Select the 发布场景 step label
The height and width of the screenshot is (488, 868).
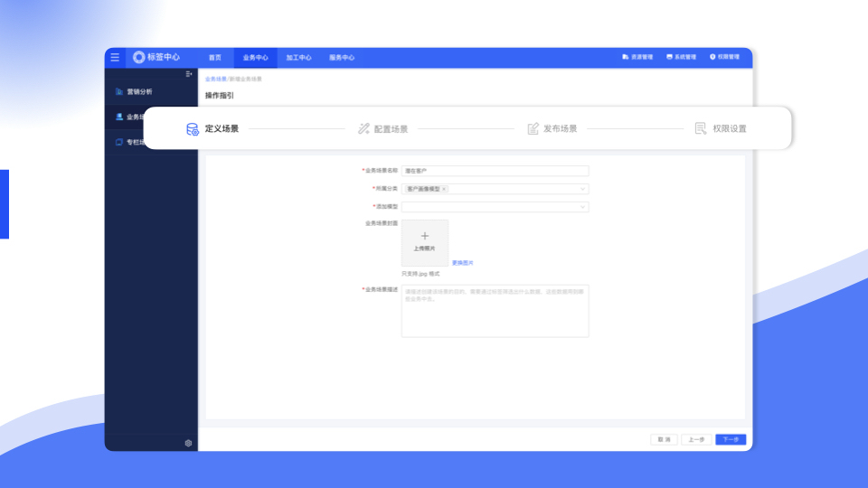[560, 129]
